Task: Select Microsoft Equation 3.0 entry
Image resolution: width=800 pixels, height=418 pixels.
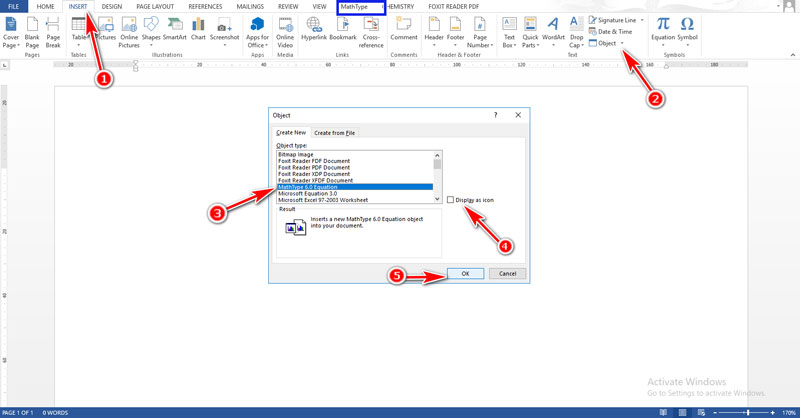Action: [x=355, y=193]
